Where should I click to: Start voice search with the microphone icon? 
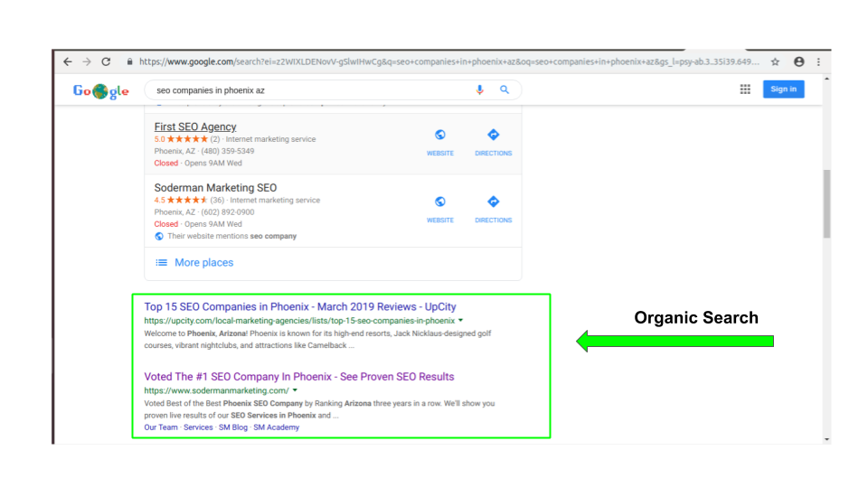point(479,89)
